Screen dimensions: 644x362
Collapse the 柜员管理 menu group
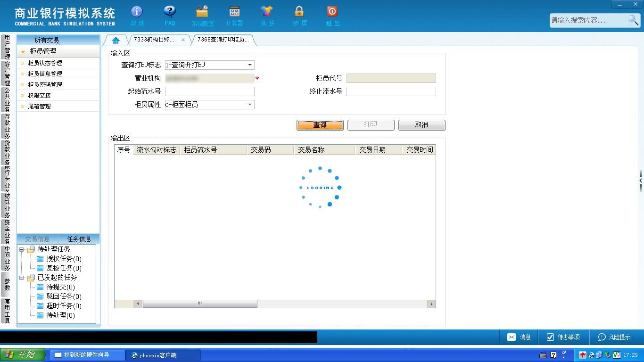coord(23,52)
